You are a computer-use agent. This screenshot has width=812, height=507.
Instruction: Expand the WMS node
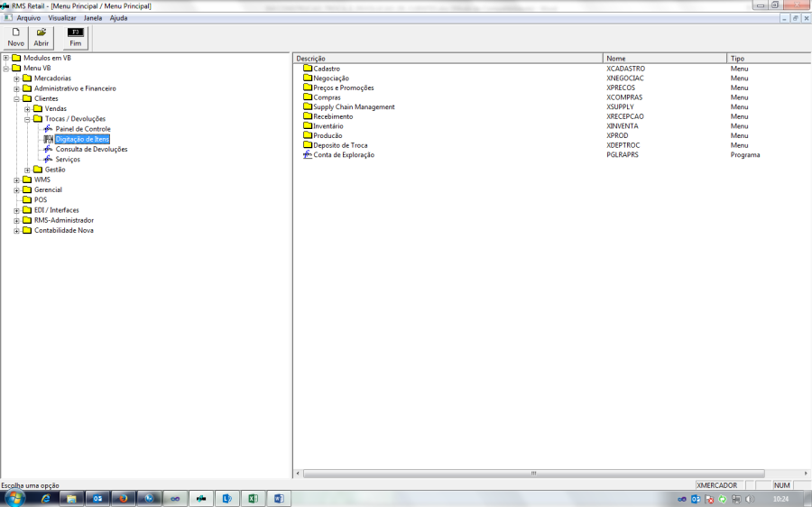(16, 180)
